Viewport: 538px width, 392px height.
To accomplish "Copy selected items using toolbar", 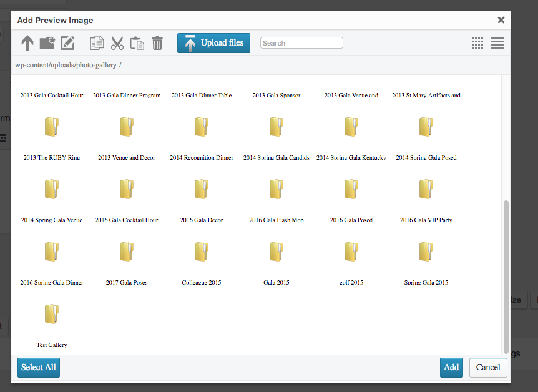I will click(x=97, y=43).
